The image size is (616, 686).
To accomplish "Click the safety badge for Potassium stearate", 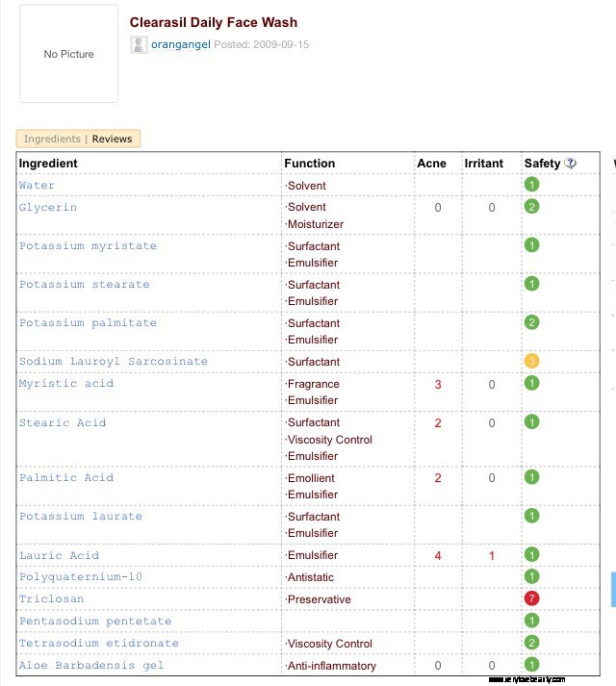I will pos(531,284).
